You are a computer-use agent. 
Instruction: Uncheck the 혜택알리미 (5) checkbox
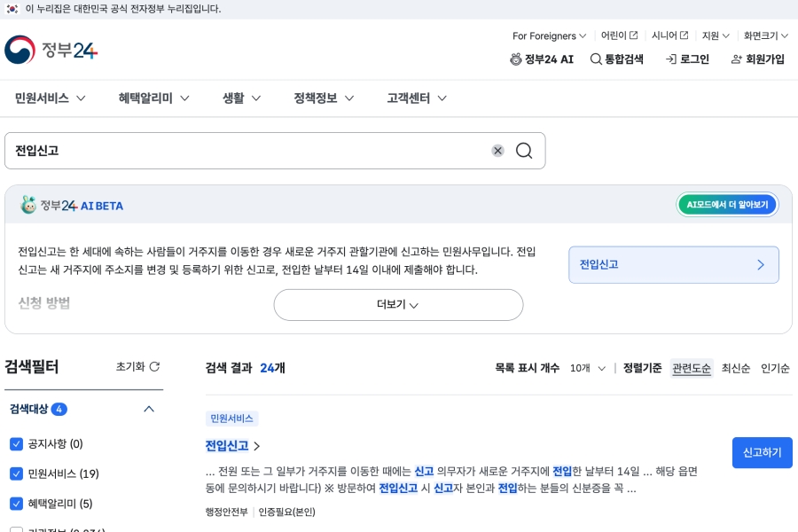[x=16, y=504]
